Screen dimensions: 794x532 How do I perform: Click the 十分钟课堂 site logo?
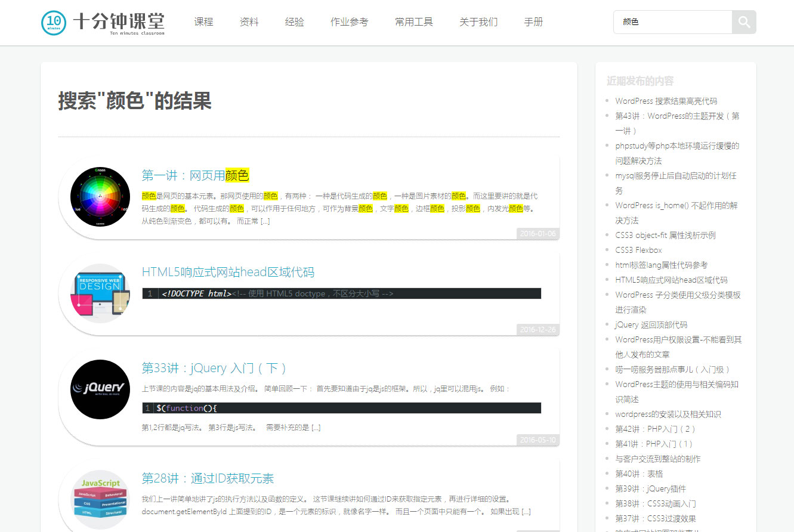tap(103, 23)
